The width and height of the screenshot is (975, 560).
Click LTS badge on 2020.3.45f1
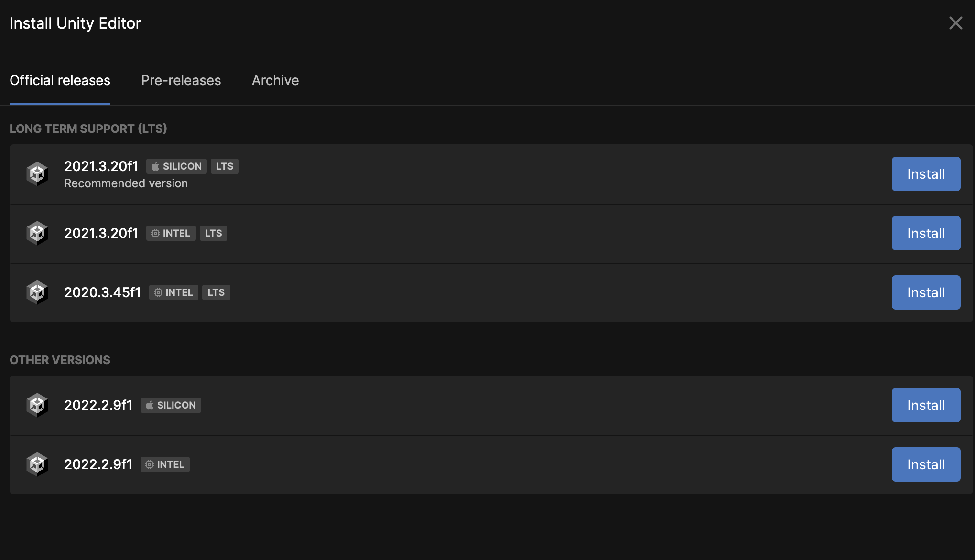(x=216, y=292)
